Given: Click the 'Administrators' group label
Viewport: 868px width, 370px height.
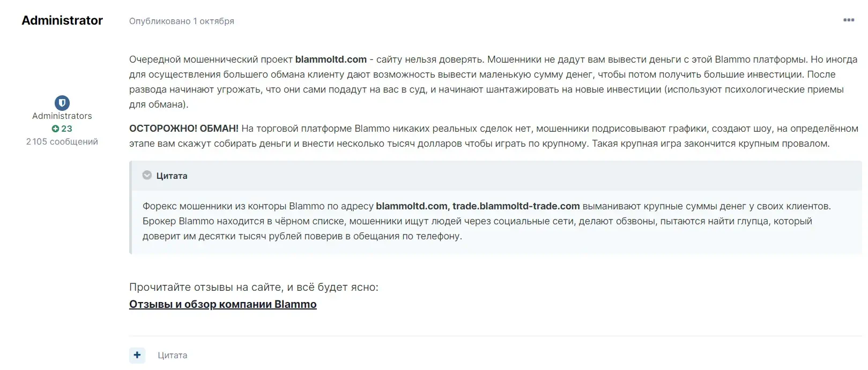Looking at the screenshot, I should click(62, 116).
